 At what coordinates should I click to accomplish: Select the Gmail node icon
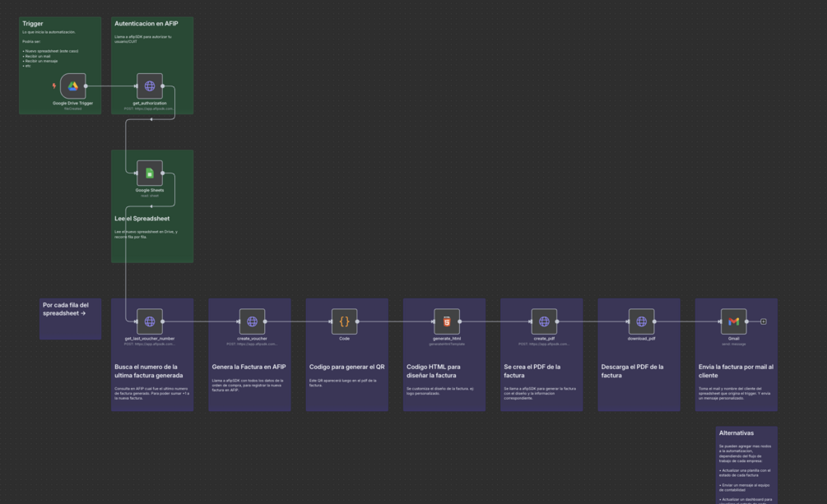[x=734, y=321]
